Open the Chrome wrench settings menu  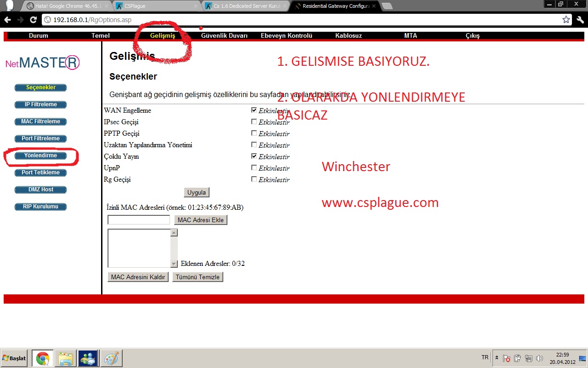(580, 20)
